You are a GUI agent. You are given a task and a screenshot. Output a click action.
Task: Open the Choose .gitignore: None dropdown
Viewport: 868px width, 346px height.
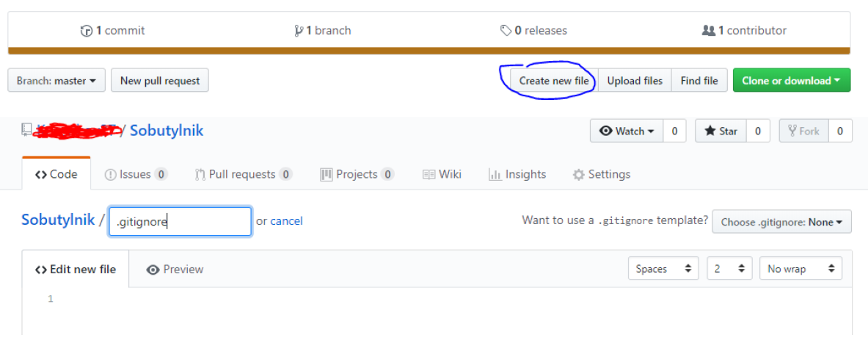point(781,222)
